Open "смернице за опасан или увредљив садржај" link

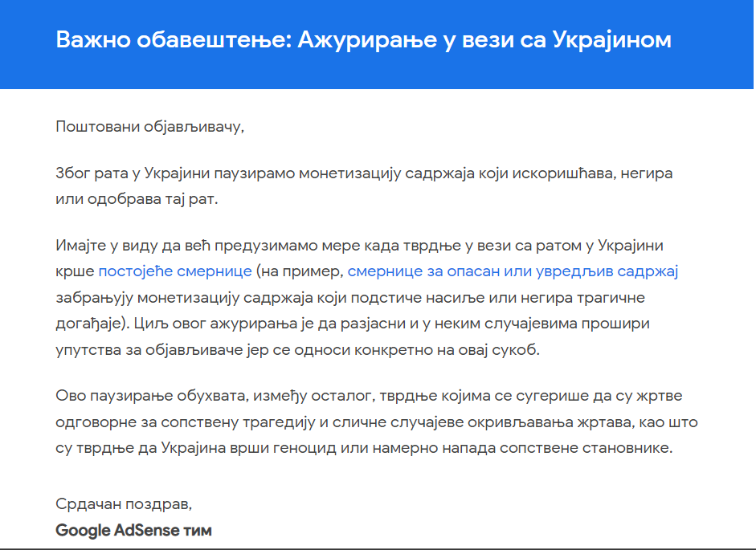[x=513, y=271]
